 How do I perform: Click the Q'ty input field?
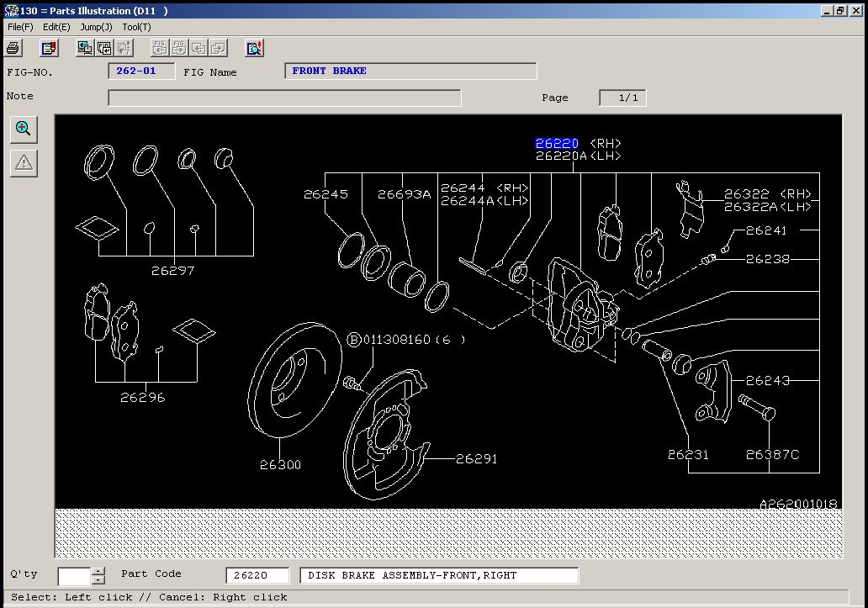pyautogui.click(x=75, y=576)
